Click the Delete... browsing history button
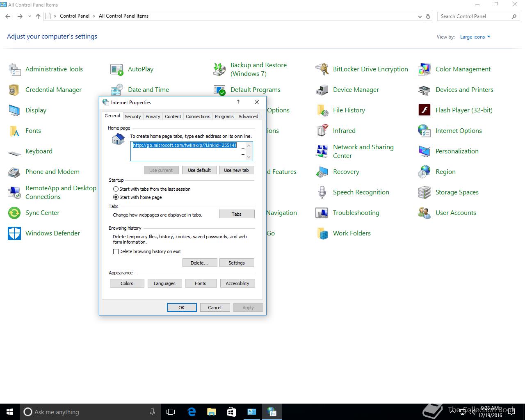The height and width of the screenshot is (420, 525). point(199,263)
